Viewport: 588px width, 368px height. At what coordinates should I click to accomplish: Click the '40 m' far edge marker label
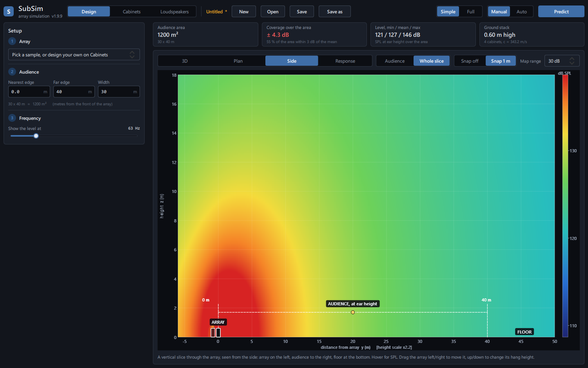[486, 300]
